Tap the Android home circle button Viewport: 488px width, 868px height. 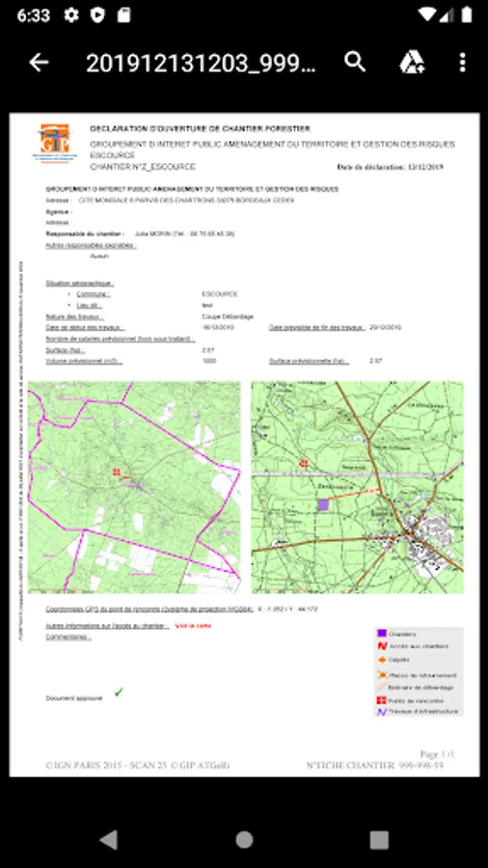244,840
